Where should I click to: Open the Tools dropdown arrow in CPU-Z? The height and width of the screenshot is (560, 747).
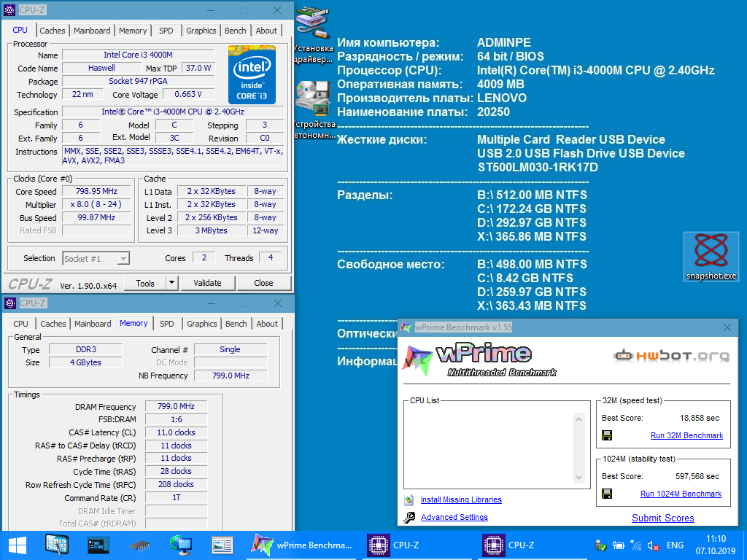point(171,283)
